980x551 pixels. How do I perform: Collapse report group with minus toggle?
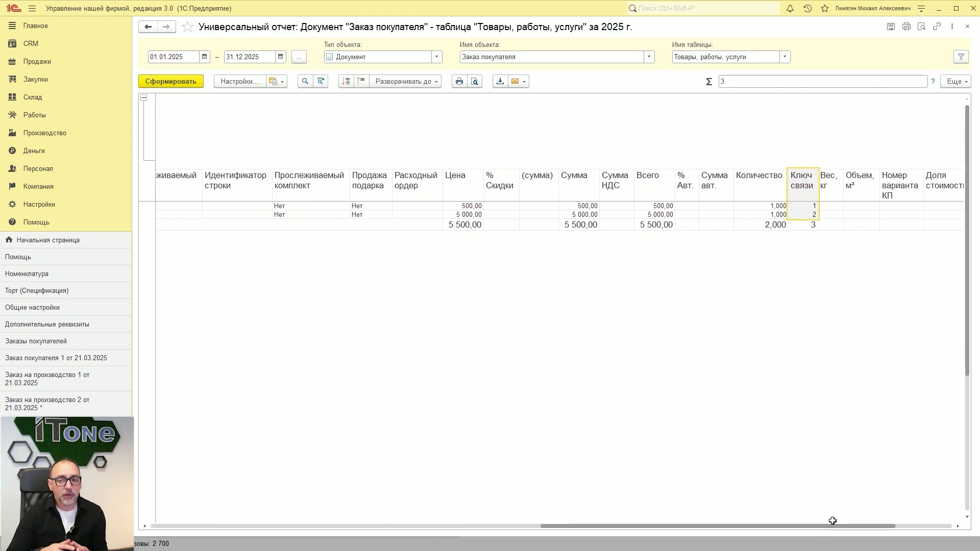click(144, 98)
